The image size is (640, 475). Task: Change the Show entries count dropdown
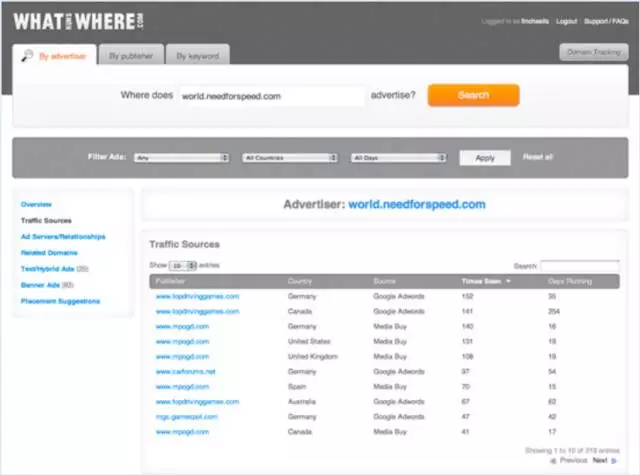click(x=182, y=266)
